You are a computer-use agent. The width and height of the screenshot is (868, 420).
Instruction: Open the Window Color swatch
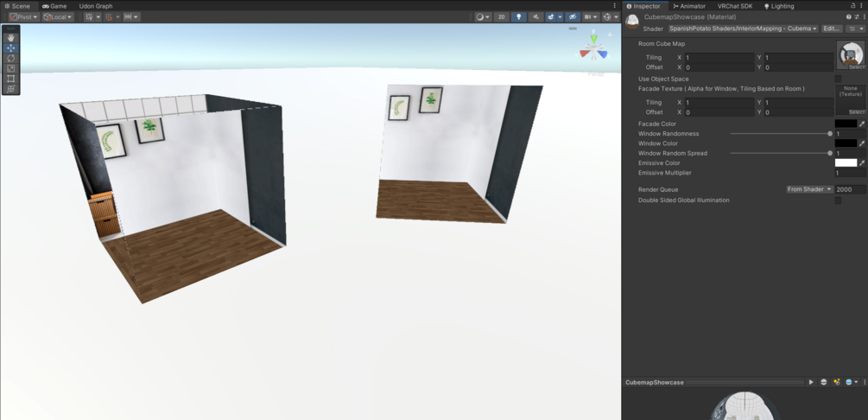[x=846, y=143]
